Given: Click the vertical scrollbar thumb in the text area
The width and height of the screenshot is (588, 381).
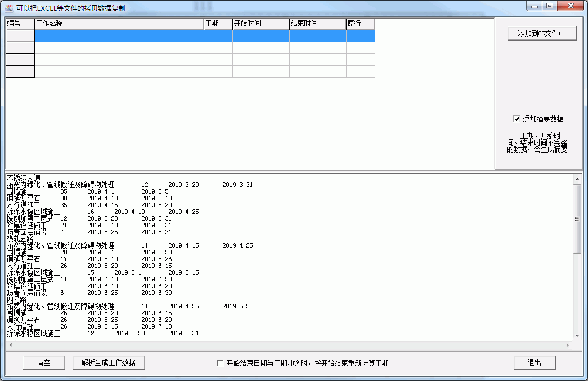Looking at the screenshot, I should tap(577, 219).
